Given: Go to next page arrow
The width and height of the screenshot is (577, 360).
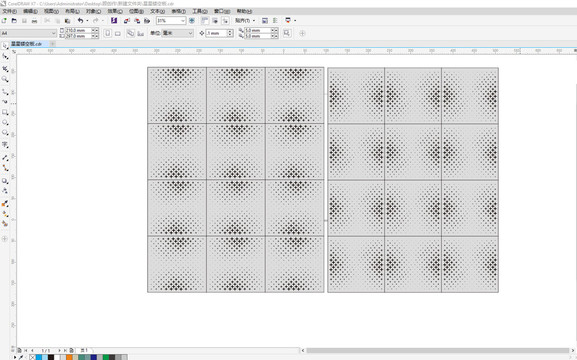Looking at the screenshot, I should pyautogui.click(x=59, y=350).
